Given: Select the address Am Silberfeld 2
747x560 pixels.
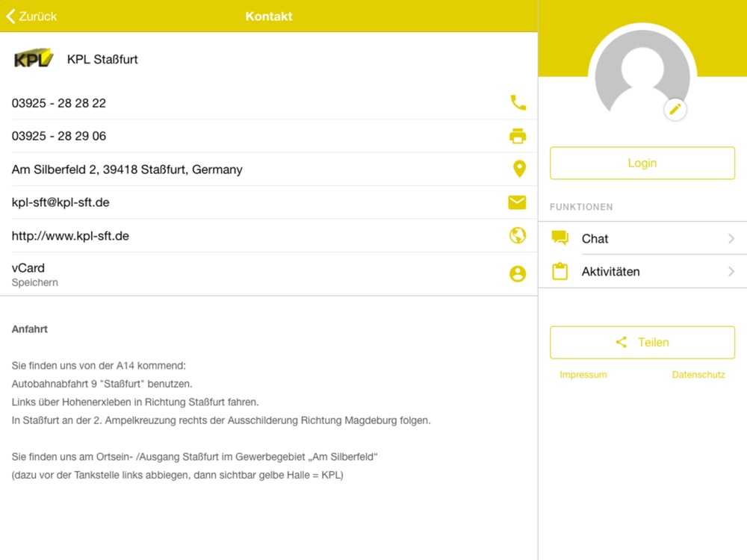Looking at the screenshot, I should tap(127, 169).
